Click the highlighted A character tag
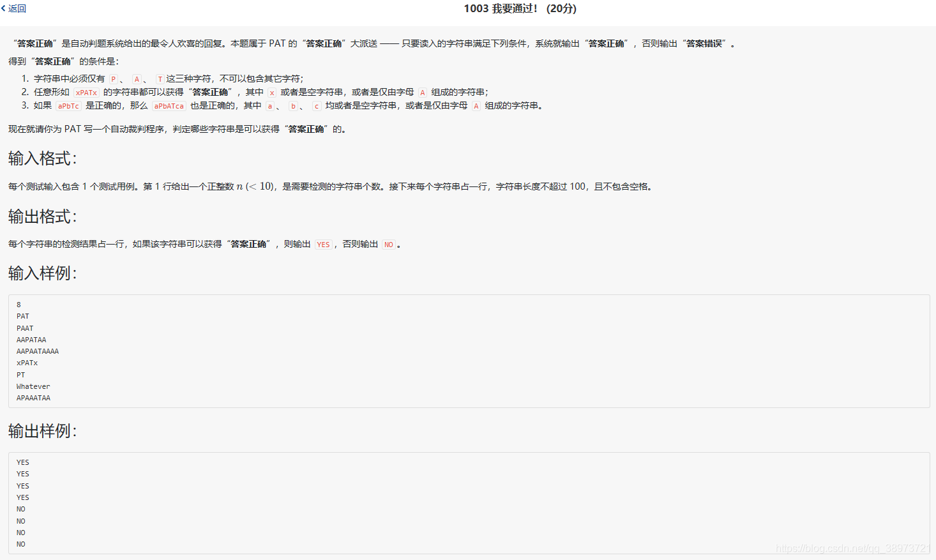This screenshot has height=560, width=936. click(137, 78)
